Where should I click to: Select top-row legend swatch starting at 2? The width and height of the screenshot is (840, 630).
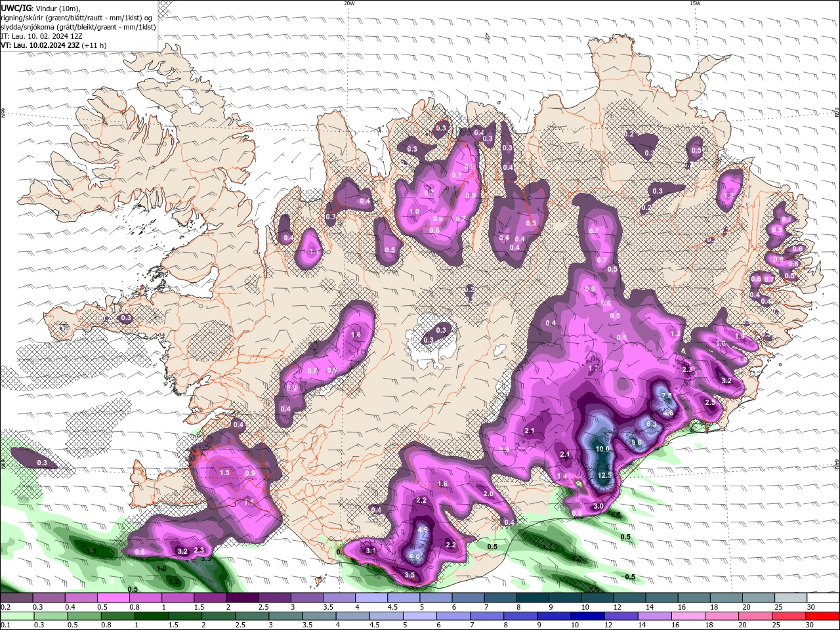click(x=242, y=598)
